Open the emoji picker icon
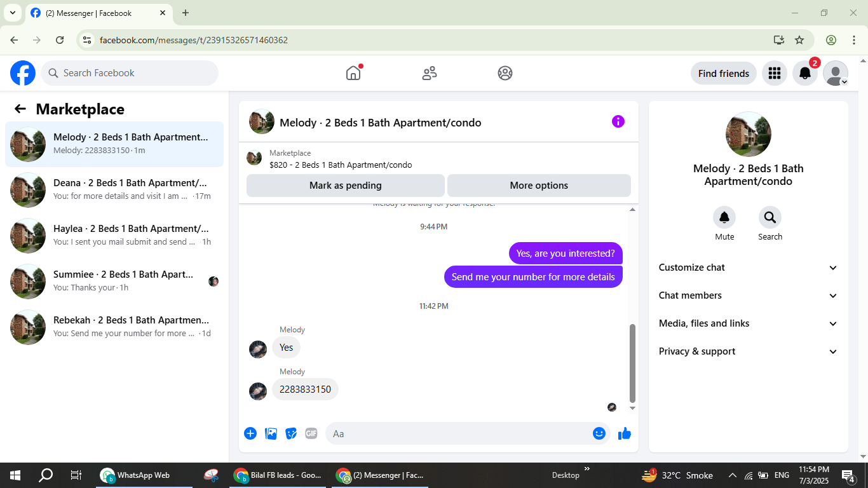 pos(599,433)
